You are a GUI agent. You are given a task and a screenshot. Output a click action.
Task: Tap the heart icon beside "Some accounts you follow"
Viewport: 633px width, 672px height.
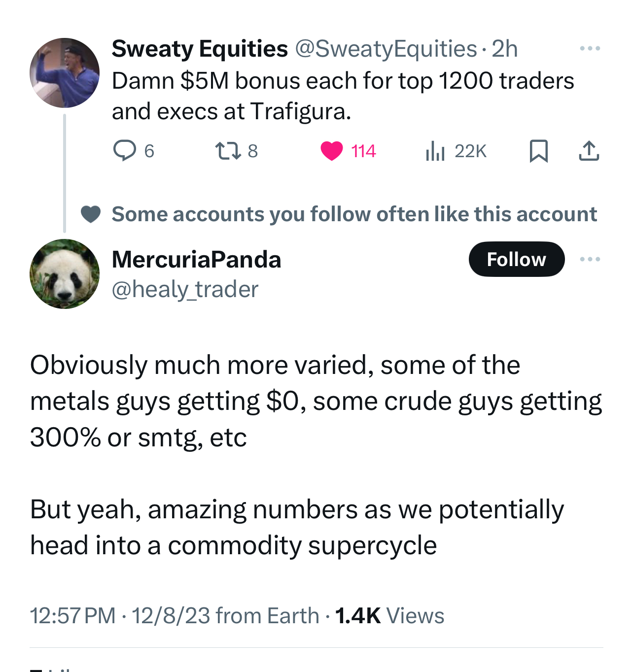point(91,214)
